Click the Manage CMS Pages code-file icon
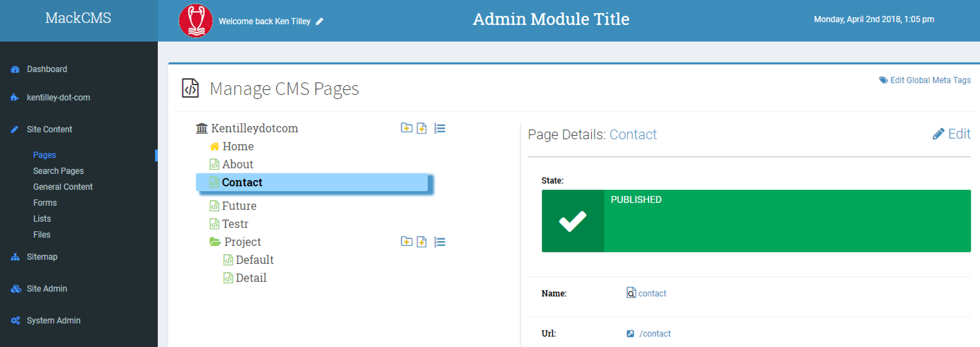This screenshot has height=347, width=980. tap(190, 88)
